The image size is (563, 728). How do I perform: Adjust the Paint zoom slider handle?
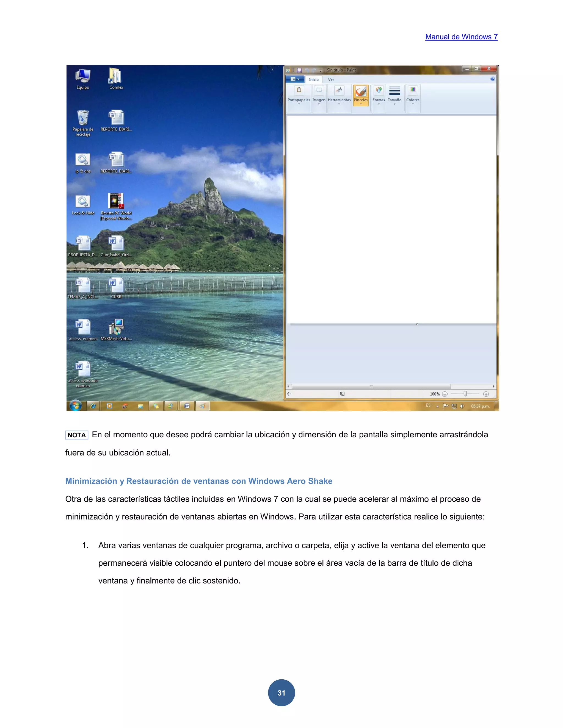point(465,394)
